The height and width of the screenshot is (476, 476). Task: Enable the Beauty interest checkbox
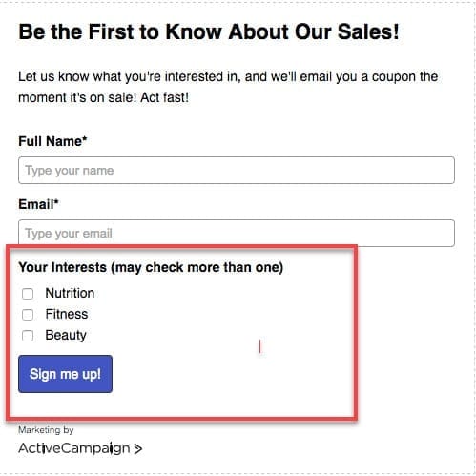click(28, 336)
